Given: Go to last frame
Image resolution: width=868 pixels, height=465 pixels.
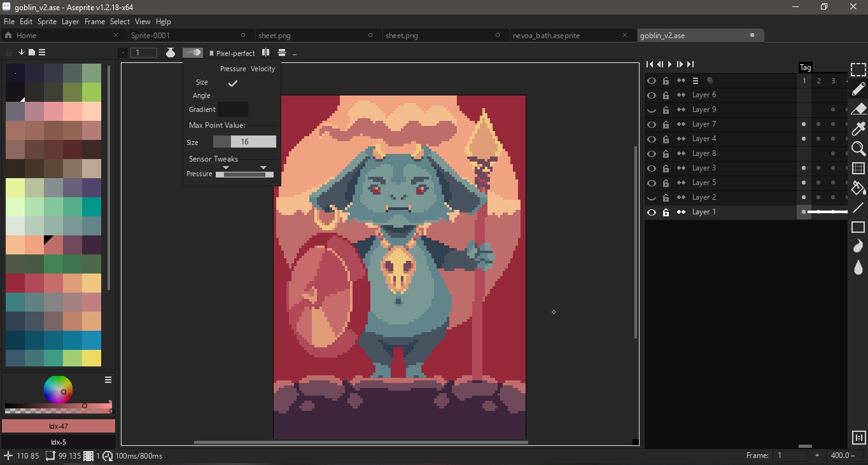Looking at the screenshot, I should point(690,64).
